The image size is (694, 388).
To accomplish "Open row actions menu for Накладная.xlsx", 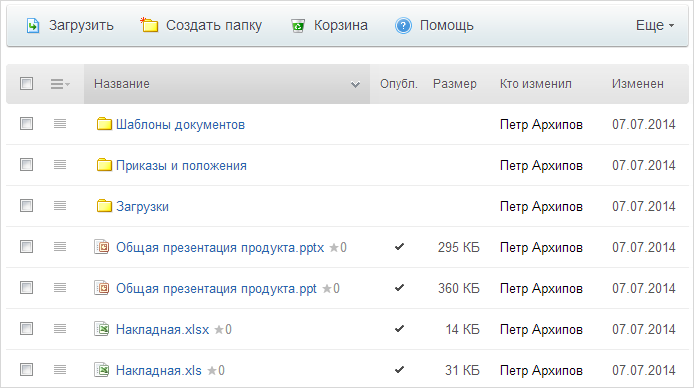I will 60,329.
